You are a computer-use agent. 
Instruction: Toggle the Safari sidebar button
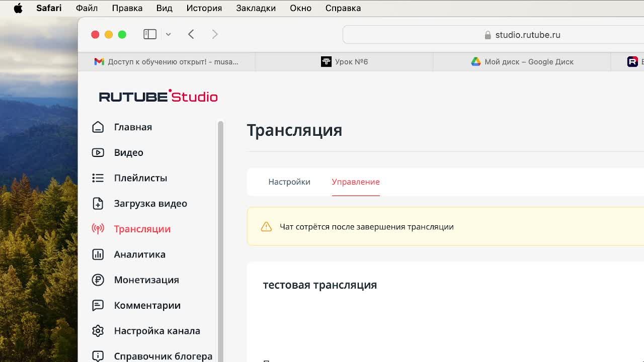(150, 34)
